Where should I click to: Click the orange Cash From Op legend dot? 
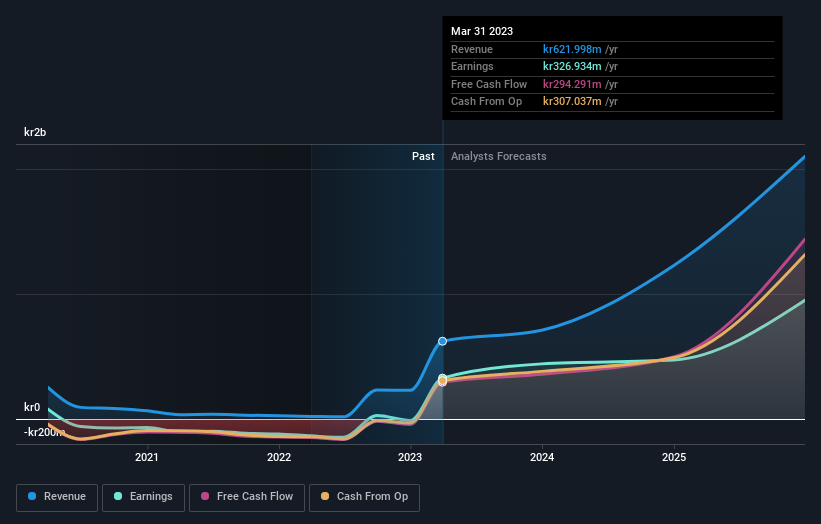coord(325,496)
